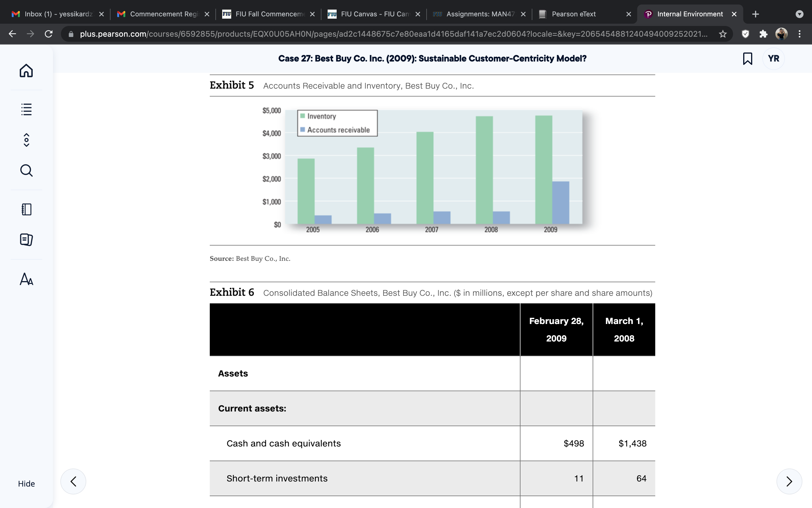The image size is (812, 508).
Task: Switch to the Pearson eText tab
Action: tap(584, 14)
